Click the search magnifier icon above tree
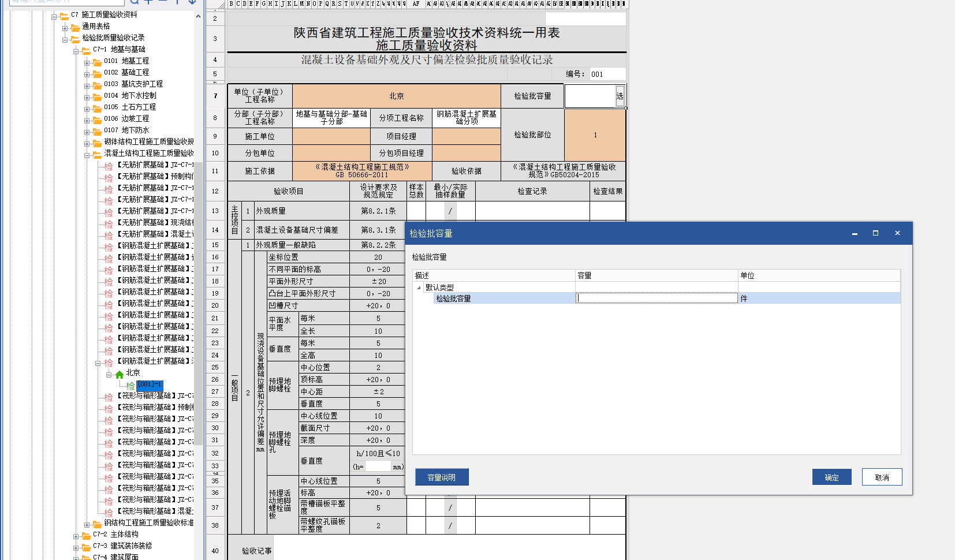 (x=134, y=2)
